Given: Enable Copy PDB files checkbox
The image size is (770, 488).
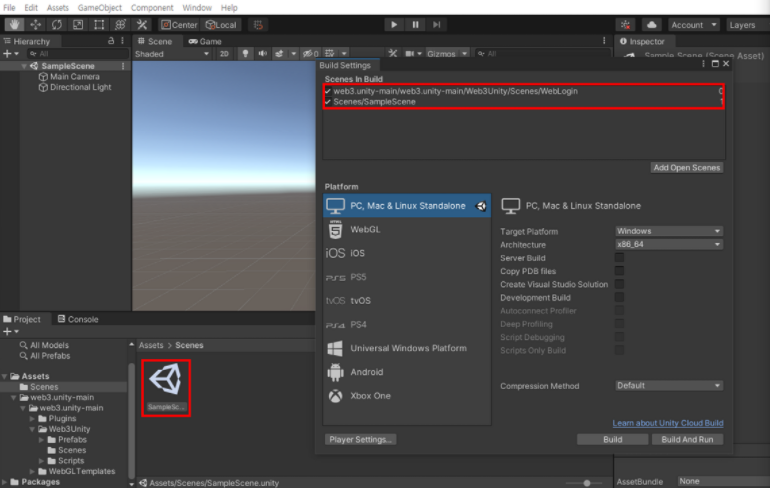Looking at the screenshot, I should point(619,271).
